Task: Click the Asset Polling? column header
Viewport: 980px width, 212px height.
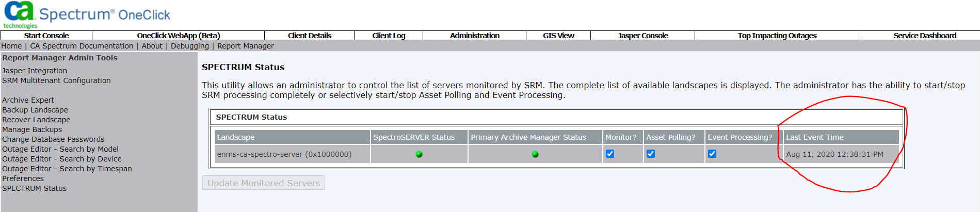Action: (674, 137)
